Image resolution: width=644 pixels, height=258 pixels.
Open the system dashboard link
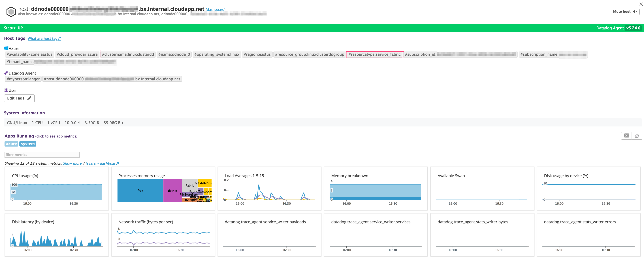pyautogui.click(x=102, y=163)
